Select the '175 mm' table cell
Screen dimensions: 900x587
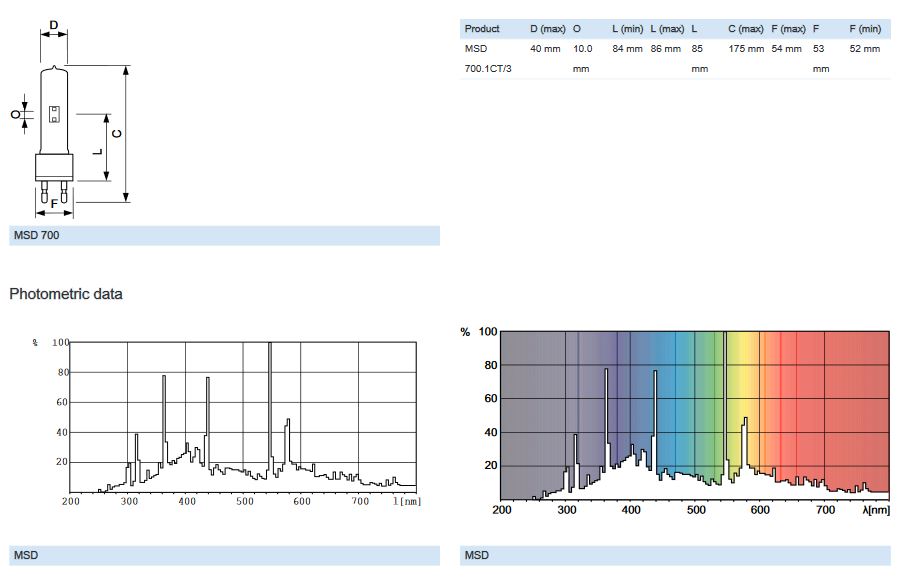746,49
